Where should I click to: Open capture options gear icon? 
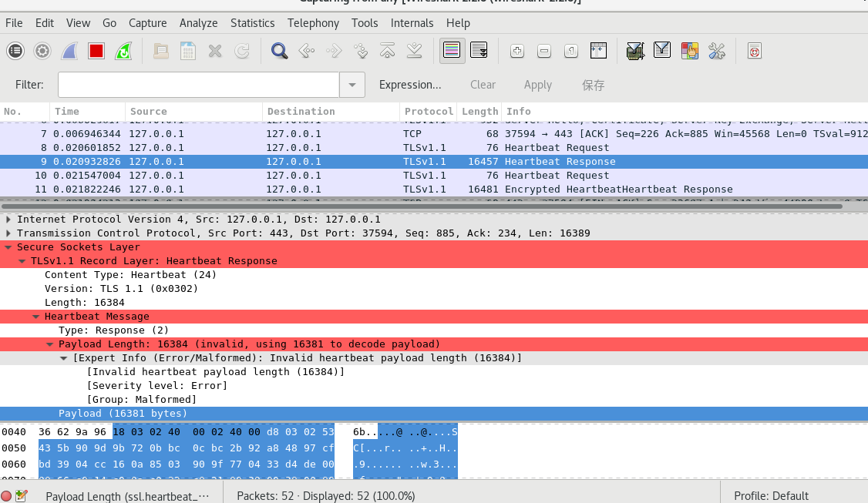[42, 51]
